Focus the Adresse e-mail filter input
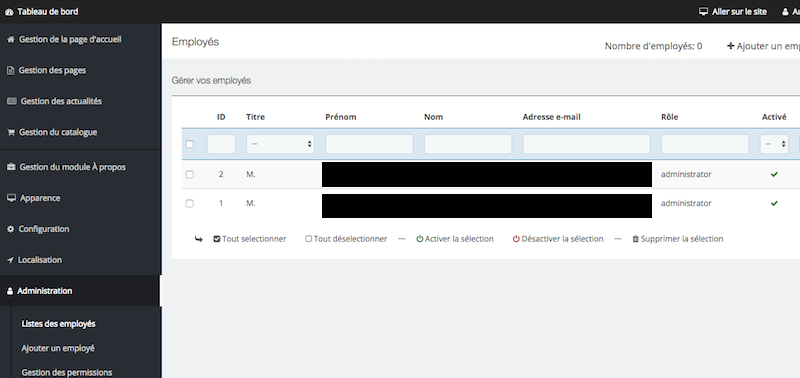This screenshot has height=378, width=800. pyautogui.click(x=586, y=144)
